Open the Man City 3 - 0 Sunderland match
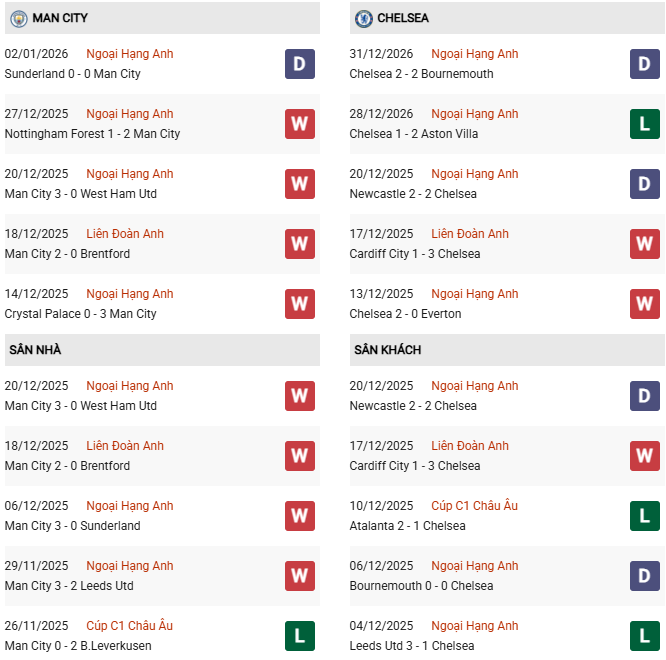This screenshot has height=660, width=666. coord(72,526)
